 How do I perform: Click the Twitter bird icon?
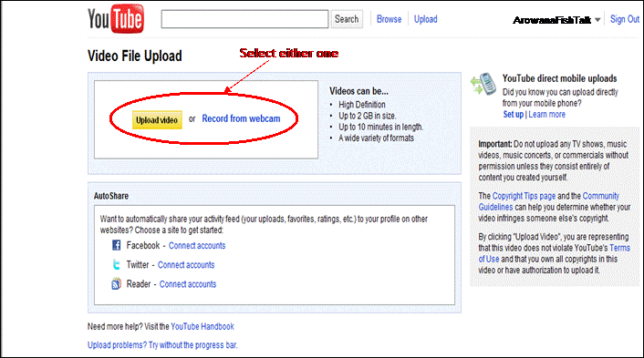coord(117,264)
